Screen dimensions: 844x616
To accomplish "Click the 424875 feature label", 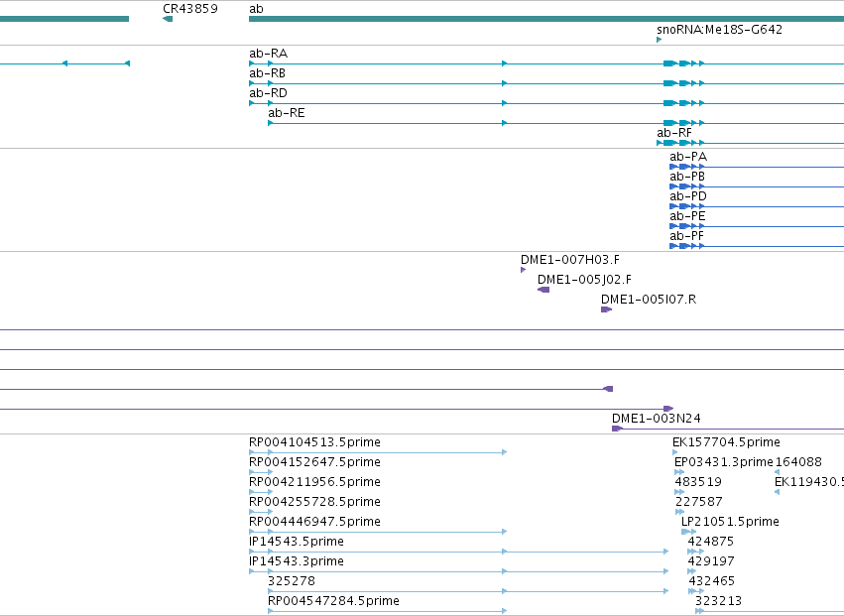I will click(x=710, y=542).
